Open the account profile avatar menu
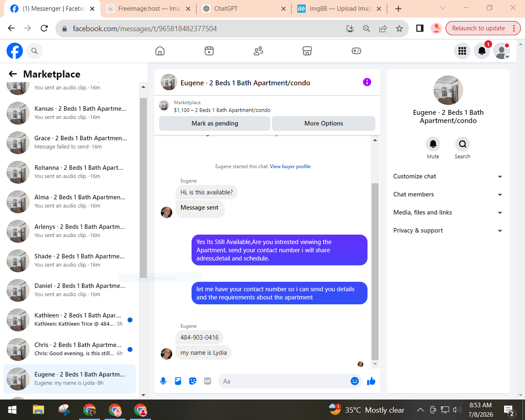The image size is (525, 420). [502, 51]
